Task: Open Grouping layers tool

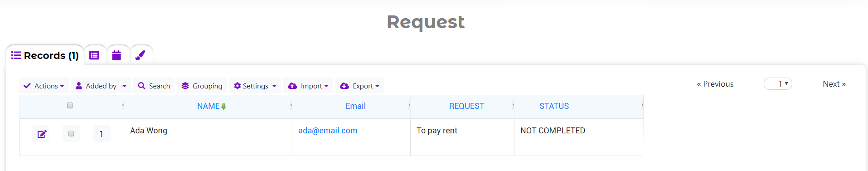Action: click(202, 86)
